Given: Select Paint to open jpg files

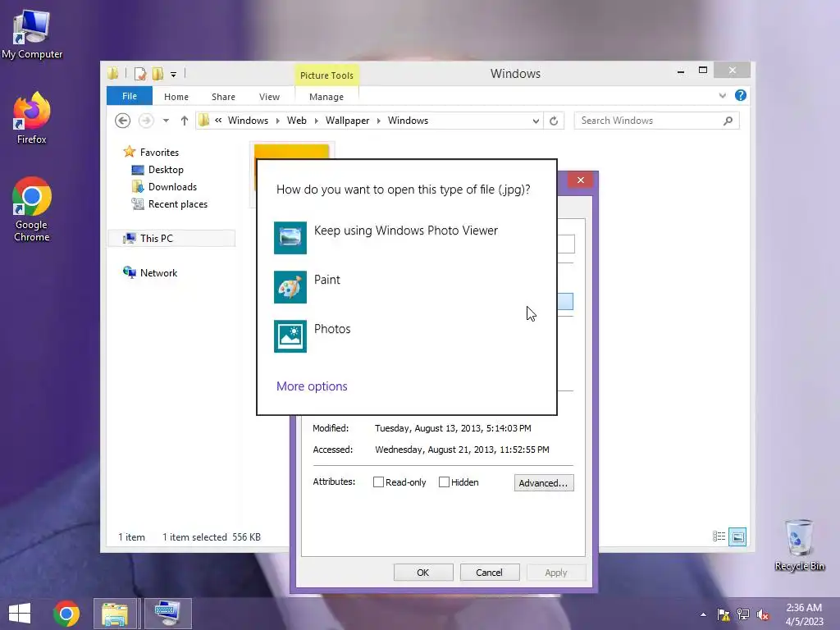Looking at the screenshot, I should point(406,286).
